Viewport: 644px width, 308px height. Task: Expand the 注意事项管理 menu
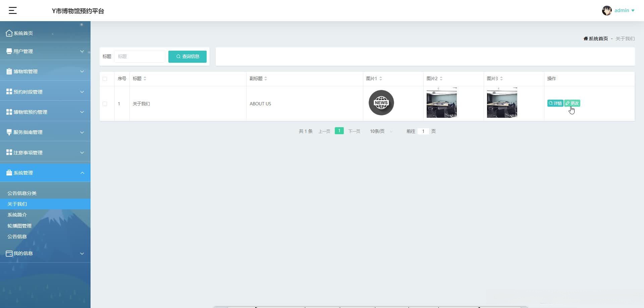(x=82, y=153)
